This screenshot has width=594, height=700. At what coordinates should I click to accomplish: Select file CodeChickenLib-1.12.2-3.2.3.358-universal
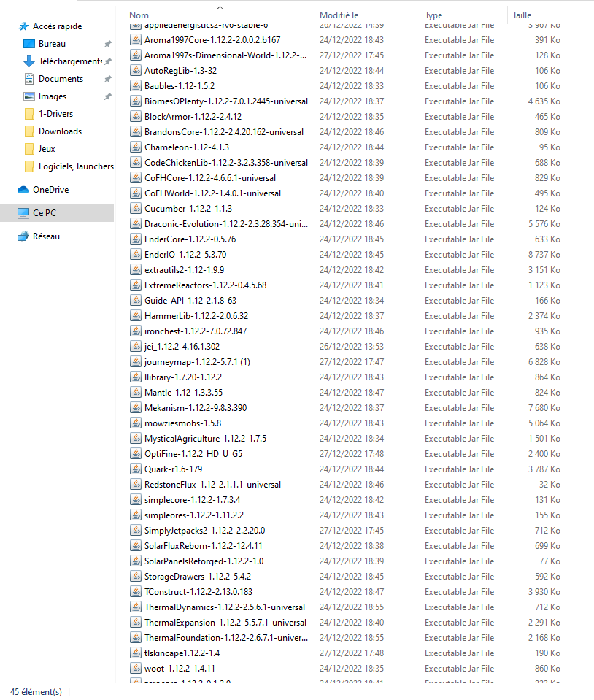pyautogui.click(x=226, y=163)
